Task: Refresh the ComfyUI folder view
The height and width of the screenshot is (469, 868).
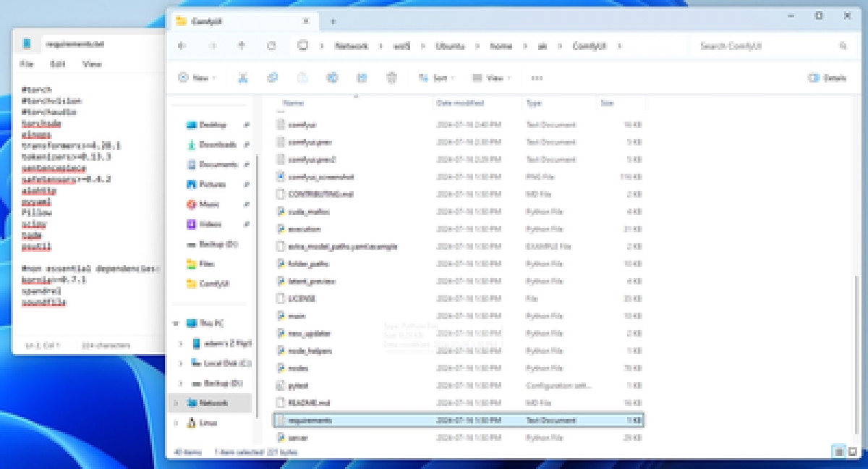Action: tap(271, 46)
